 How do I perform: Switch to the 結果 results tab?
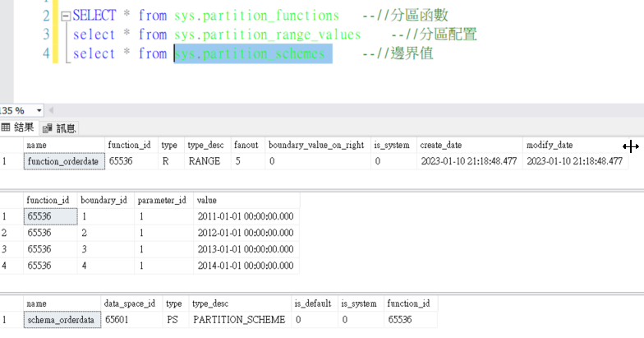click(x=18, y=127)
